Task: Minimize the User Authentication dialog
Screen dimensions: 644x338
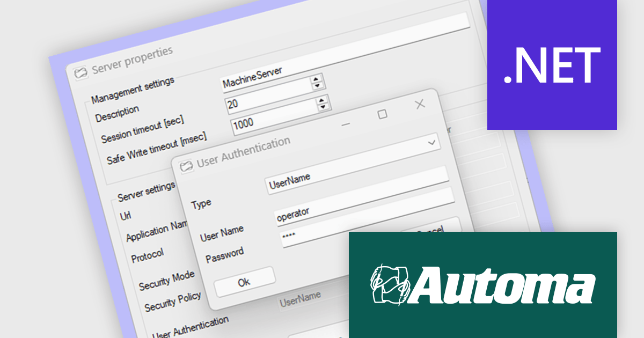Action: coord(346,124)
